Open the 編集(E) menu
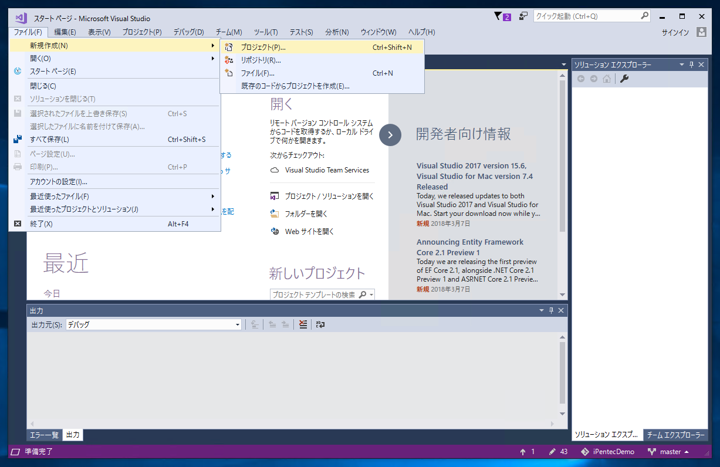This screenshot has width=720, height=467. tap(65, 32)
